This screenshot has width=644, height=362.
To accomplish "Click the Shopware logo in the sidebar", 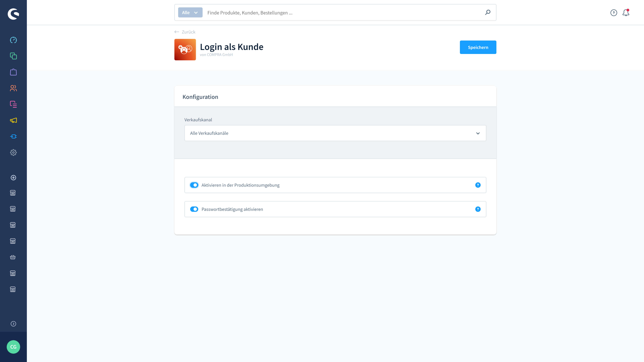I will click(13, 14).
